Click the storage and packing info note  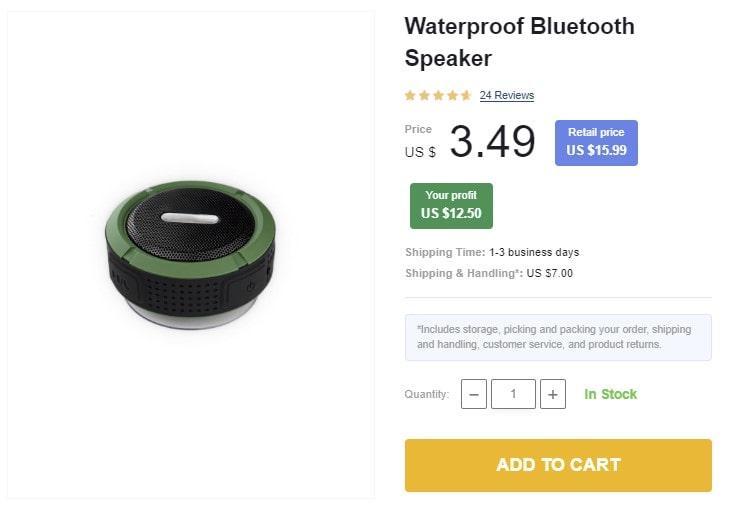pyautogui.click(x=558, y=337)
